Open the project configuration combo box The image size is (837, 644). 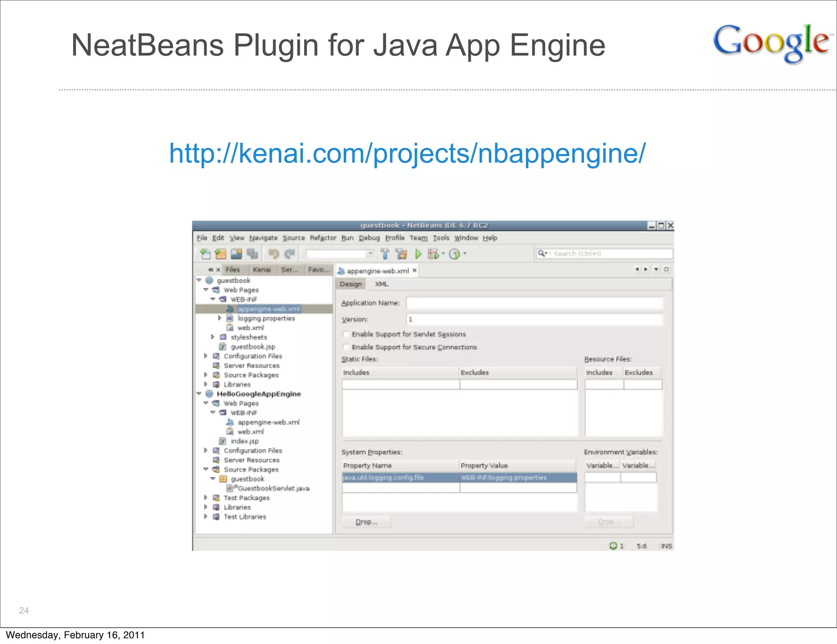(x=340, y=254)
